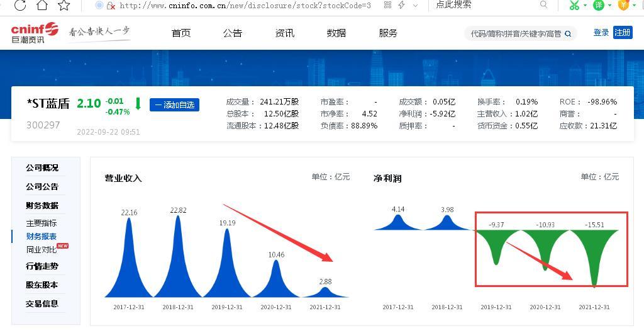
Task: Open the 数据 navigation item
Action: 336,33
